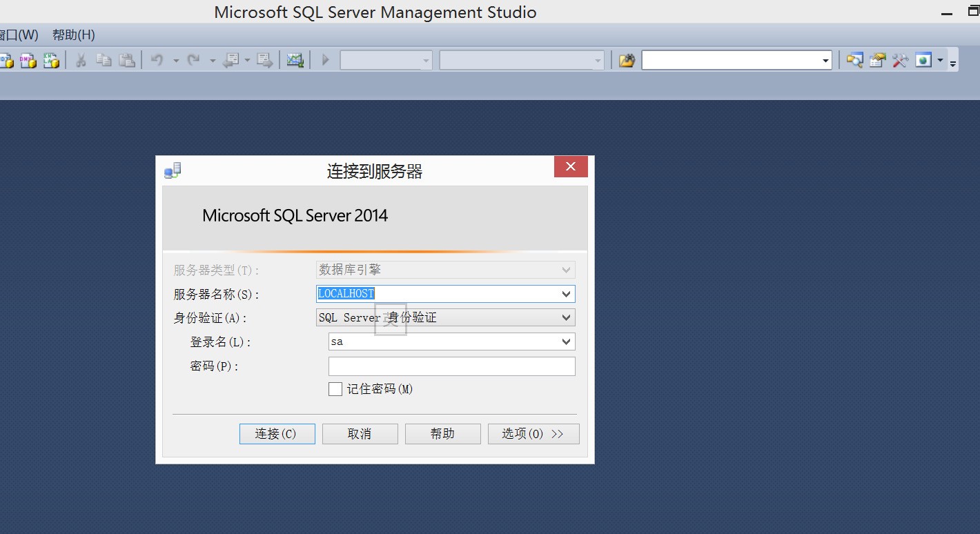980x534 pixels.
Task: Open the Undo history dropdown arrow
Action: [176, 61]
